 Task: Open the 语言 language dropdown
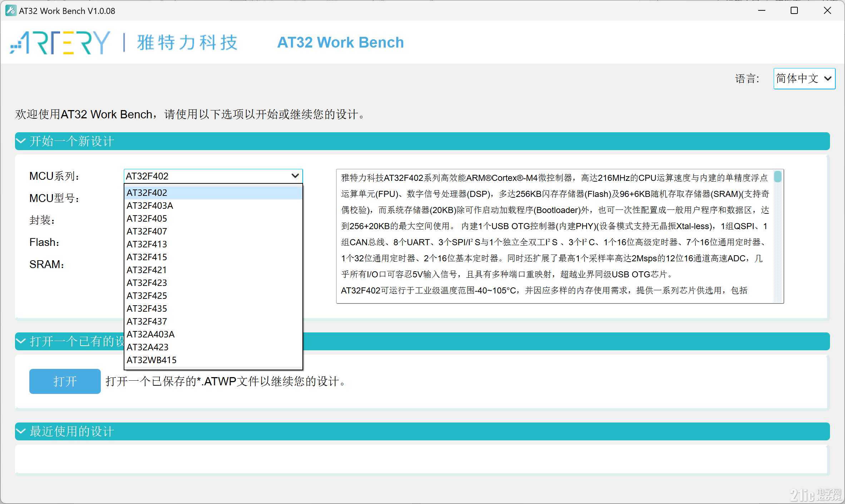tap(804, 78)
